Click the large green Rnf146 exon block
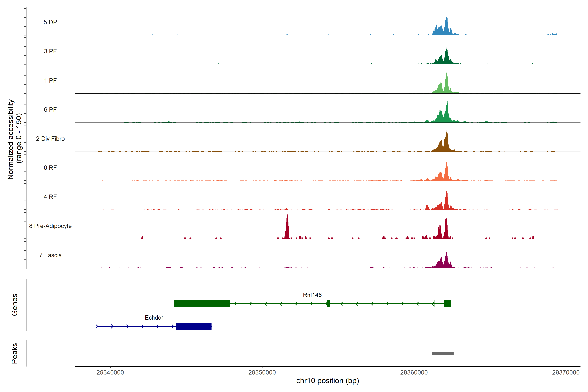The height and width of the screenshot is (392, 588). [202, 303]
